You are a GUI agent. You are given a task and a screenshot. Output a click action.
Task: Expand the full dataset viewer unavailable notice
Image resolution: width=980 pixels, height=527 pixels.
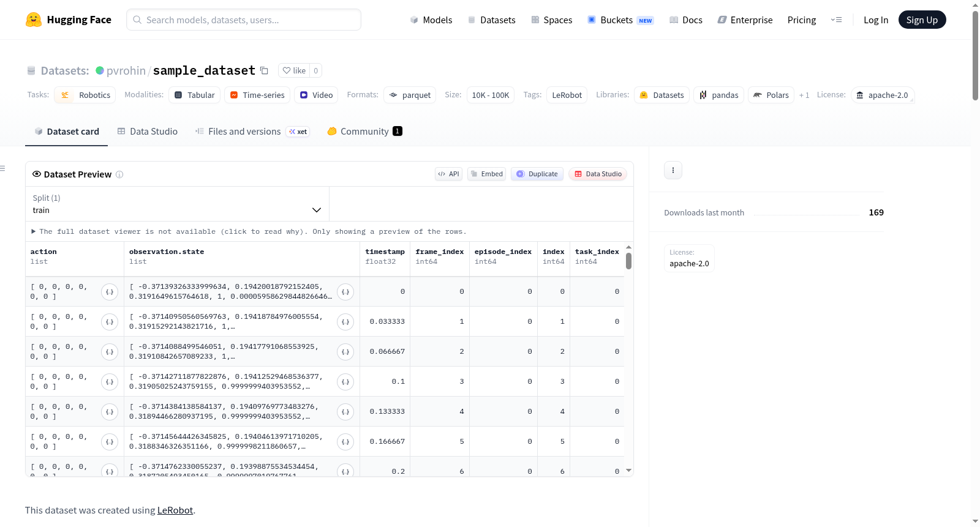coord(249,231)
